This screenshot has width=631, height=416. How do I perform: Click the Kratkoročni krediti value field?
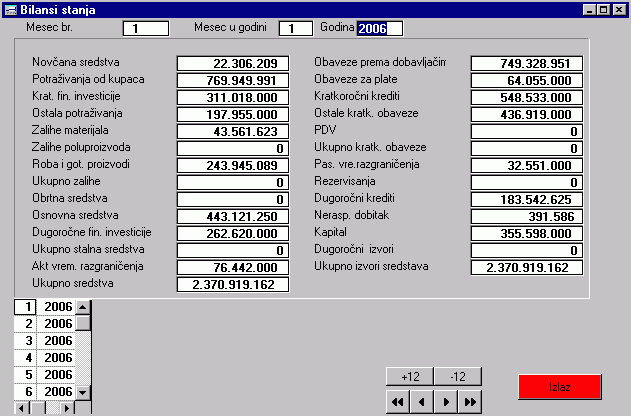(527, 97)
